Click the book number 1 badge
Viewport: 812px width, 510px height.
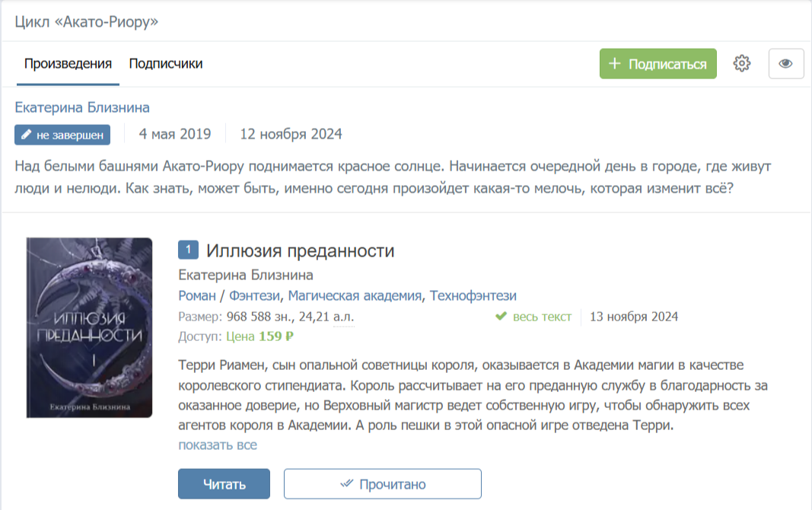point(188,250)
